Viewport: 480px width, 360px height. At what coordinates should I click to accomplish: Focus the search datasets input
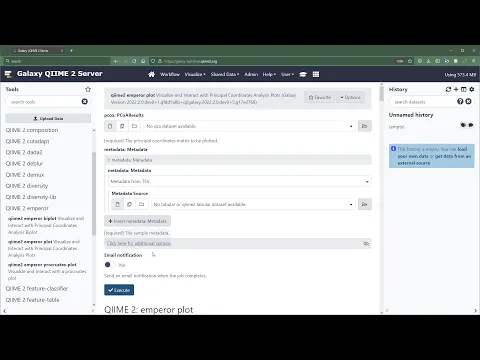point(423,102)
